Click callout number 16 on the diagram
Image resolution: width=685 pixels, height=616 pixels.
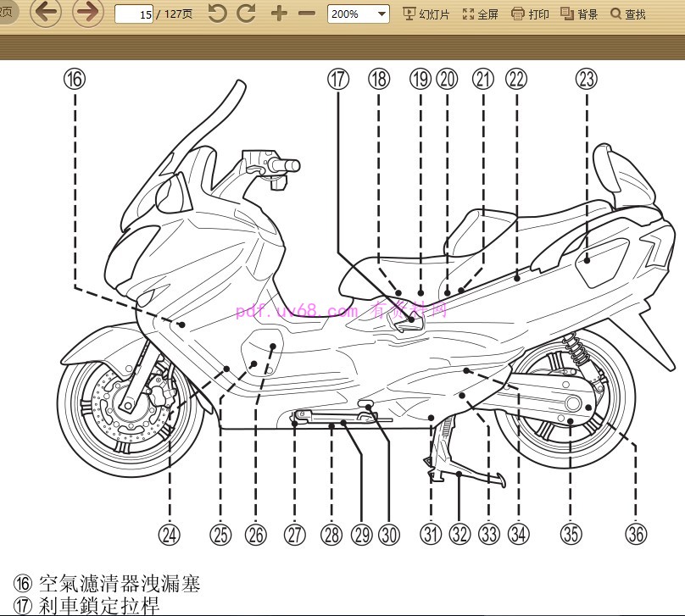click(75, 79)
